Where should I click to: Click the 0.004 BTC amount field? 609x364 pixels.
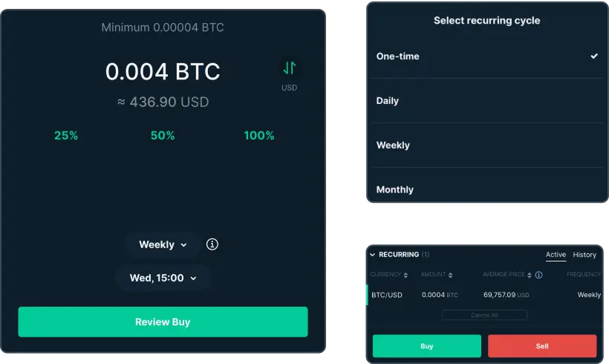(x=163, y=71)
